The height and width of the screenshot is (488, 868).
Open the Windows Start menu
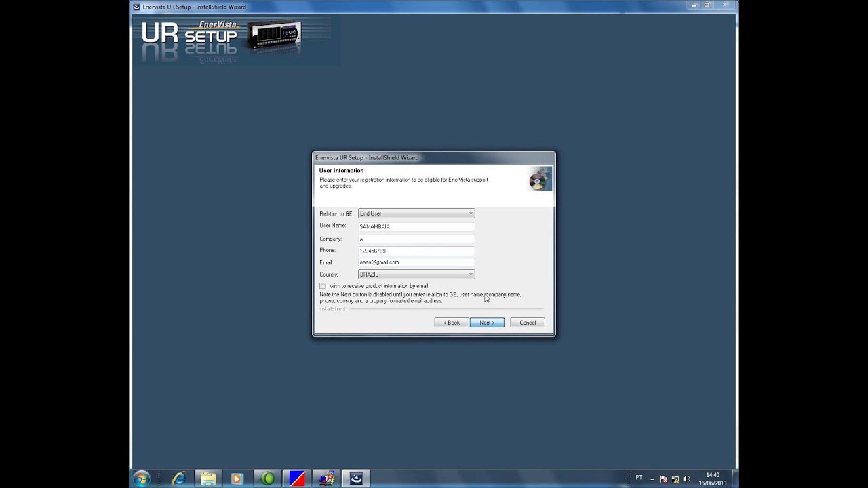click(x=142, y=479)
